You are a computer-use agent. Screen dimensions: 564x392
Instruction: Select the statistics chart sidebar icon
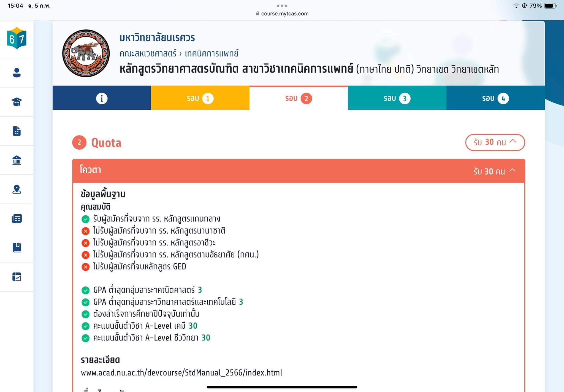[17, 277]
